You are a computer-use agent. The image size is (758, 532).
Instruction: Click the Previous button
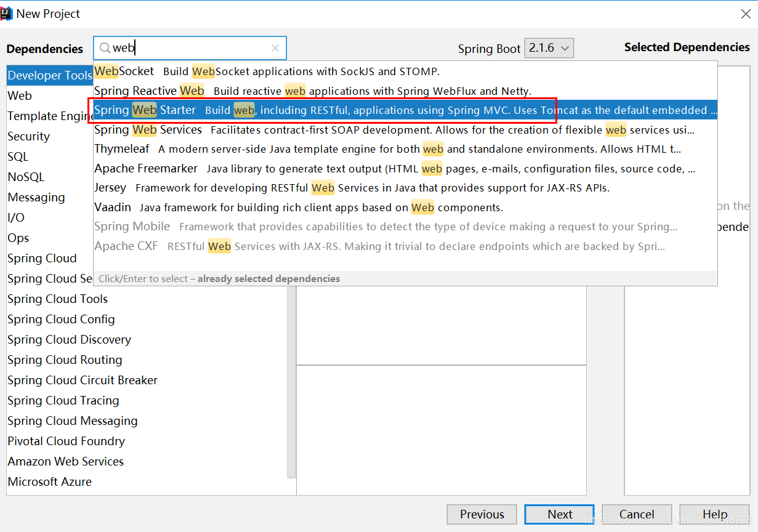(482, 514)
